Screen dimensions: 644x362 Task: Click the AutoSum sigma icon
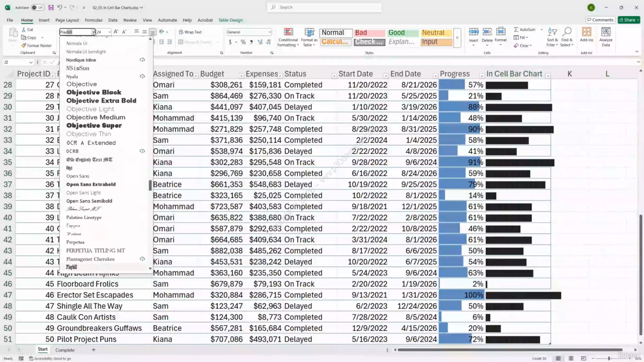pyautogui.click(x=516, y=30)
